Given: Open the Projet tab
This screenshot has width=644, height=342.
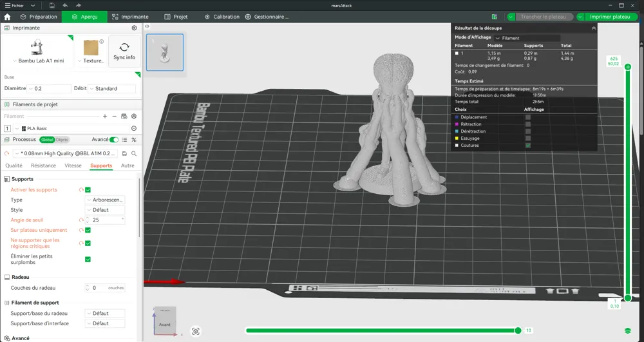Looking at the screenshot, I should coord(176,17).
